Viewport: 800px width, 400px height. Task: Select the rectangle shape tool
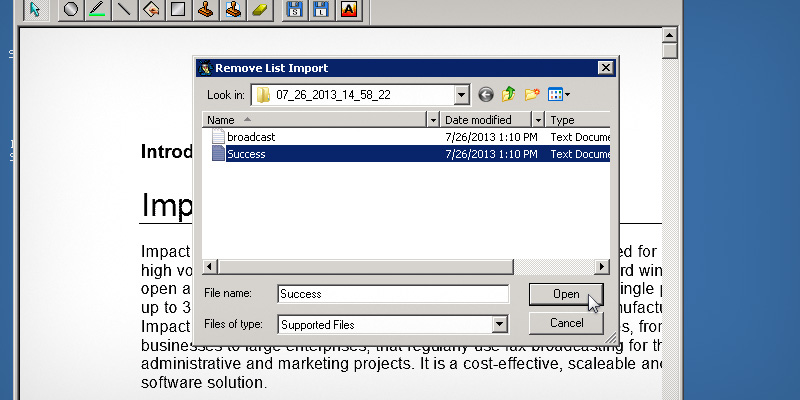(177, 10)
